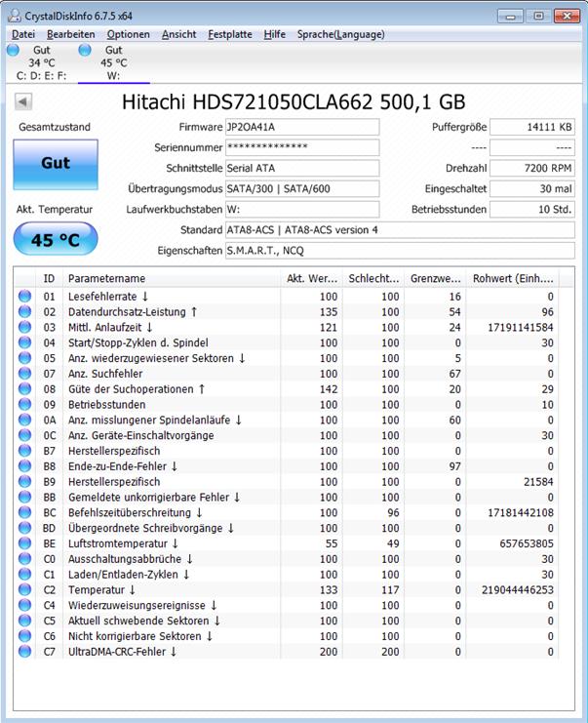Click the Eigenschaften field S.M.A.R.T., NCQ
This screenshot has width=588, height=723.
(400, 251)
